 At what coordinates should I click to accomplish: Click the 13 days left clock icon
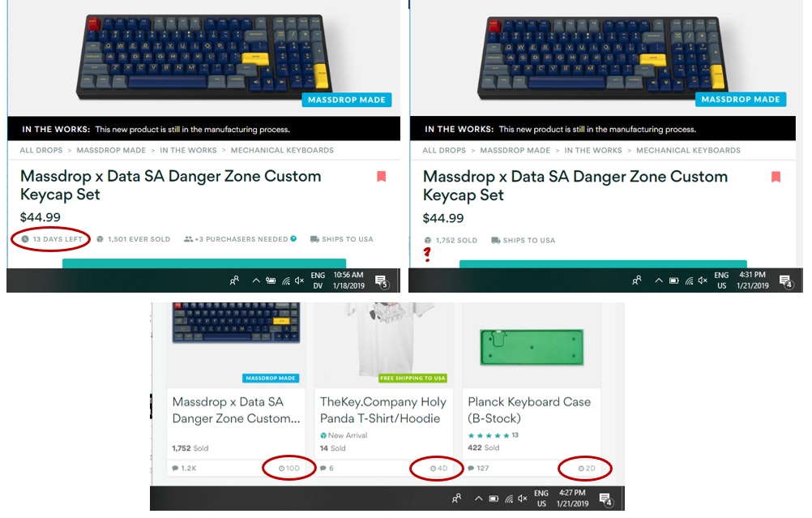click(25, 239)
